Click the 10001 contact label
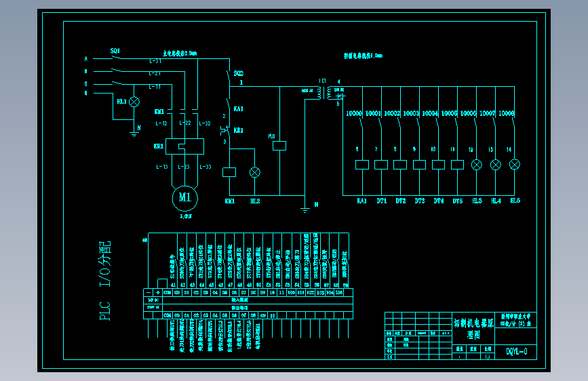Image resolution: width=588 pixels, height=381 pixels. tap(373, 113)
